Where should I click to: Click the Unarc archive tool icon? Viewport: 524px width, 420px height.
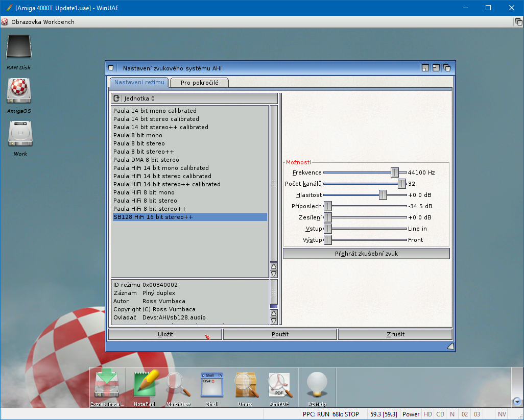click(246, 385)
